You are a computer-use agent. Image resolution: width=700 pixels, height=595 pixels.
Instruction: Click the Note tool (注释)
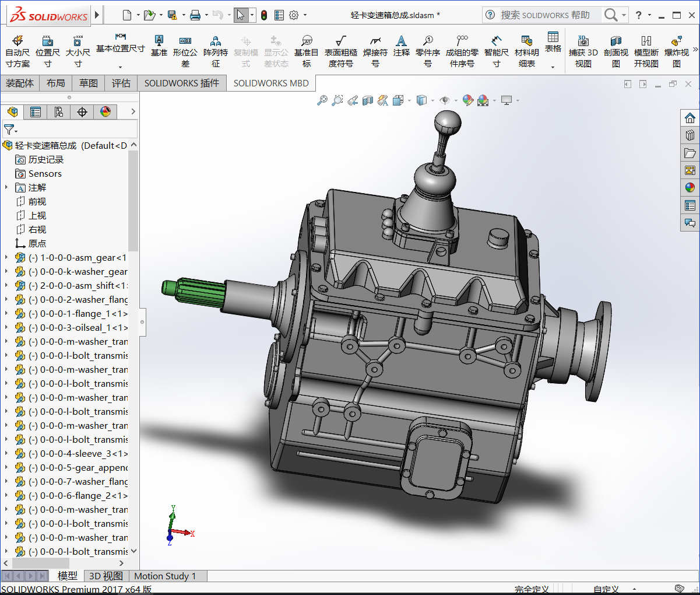pos(401,45)
